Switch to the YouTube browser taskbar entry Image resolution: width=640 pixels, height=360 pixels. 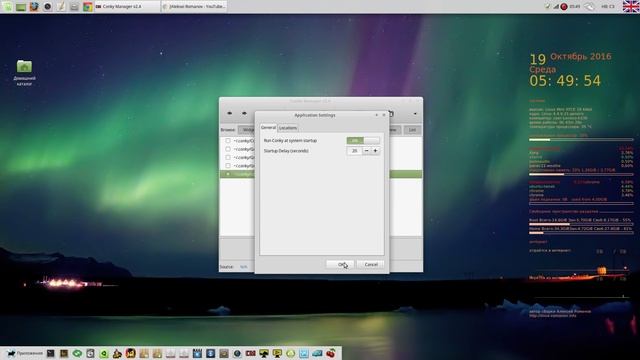point(194,7)
